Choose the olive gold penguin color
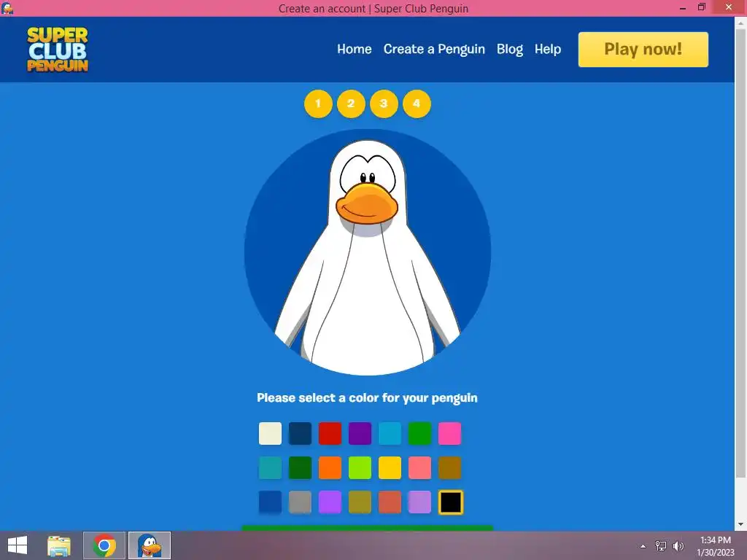Screen dimensions: 747x560 [360, 502]
